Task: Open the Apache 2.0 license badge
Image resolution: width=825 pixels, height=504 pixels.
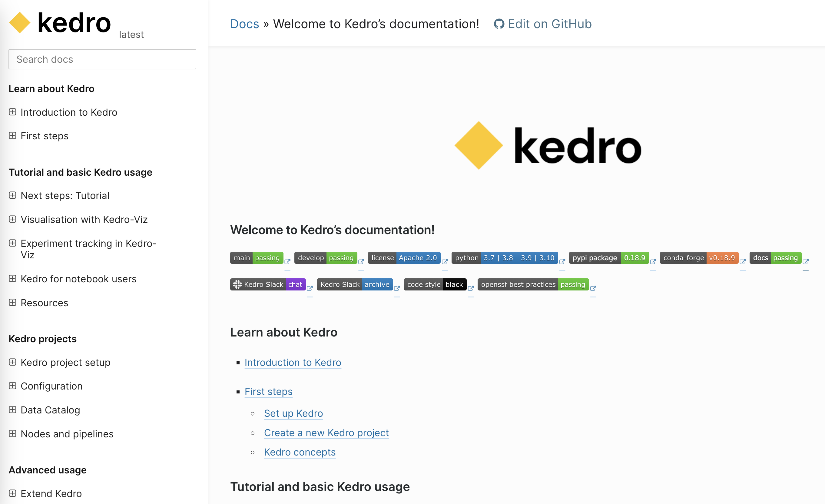Action: click(404, 258)
